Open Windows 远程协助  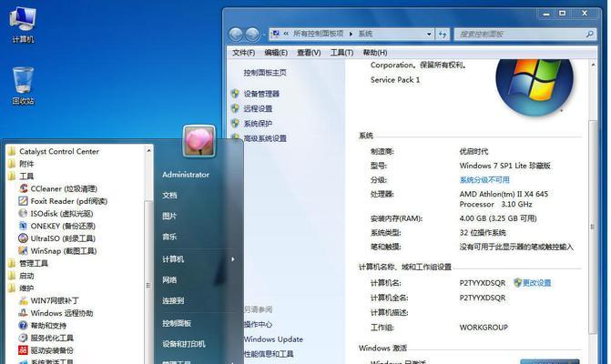[x=56, y=313]
